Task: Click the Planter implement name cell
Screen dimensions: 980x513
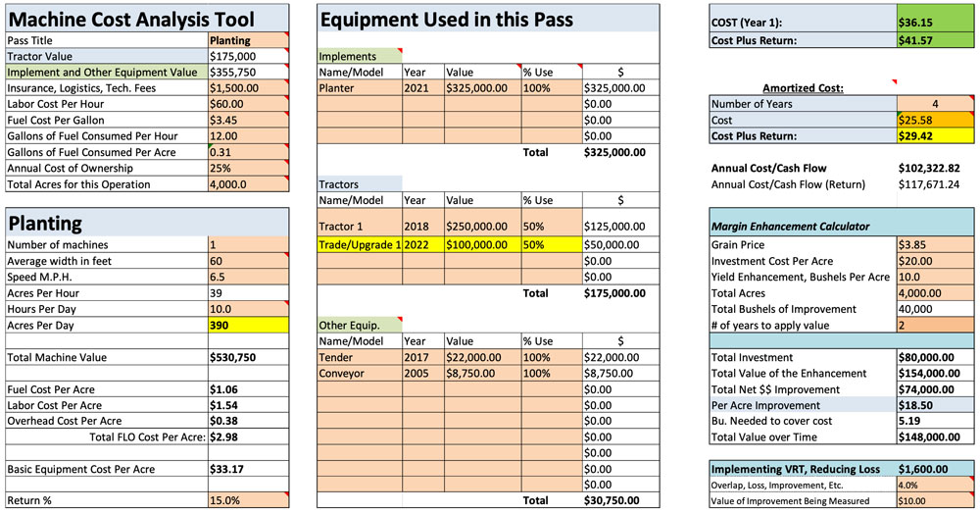Action: click(359, 87)
